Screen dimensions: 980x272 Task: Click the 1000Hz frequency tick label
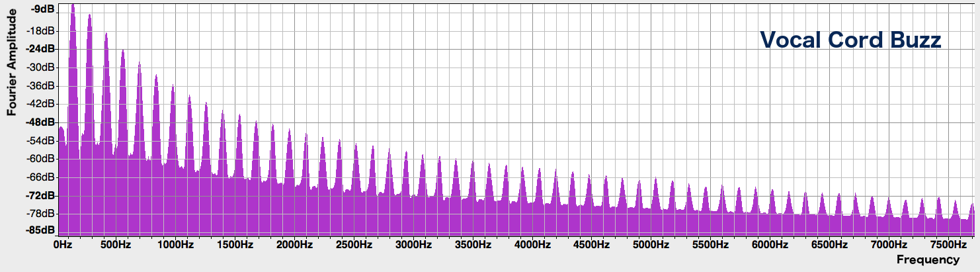[x=177, y=245]
